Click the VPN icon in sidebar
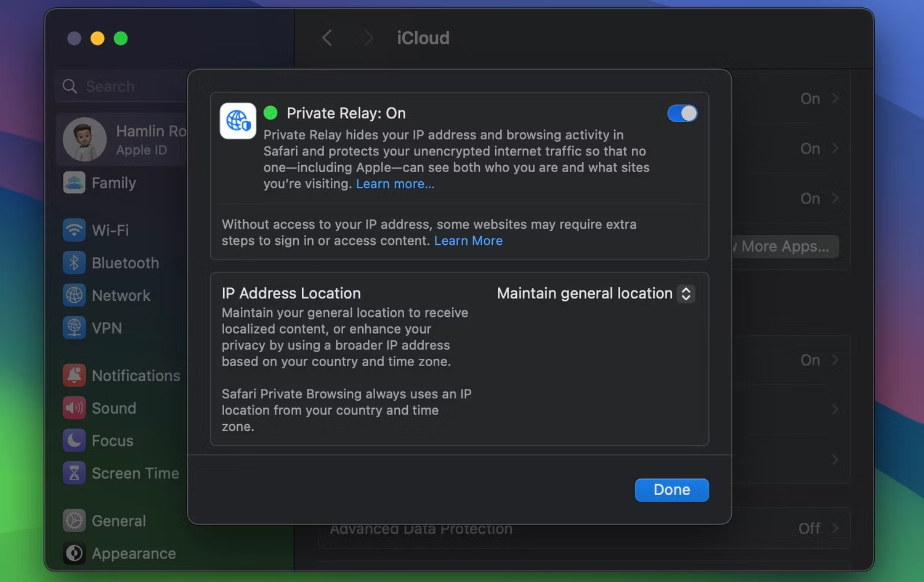Viewport: 924px width, 582px height. 74,328
